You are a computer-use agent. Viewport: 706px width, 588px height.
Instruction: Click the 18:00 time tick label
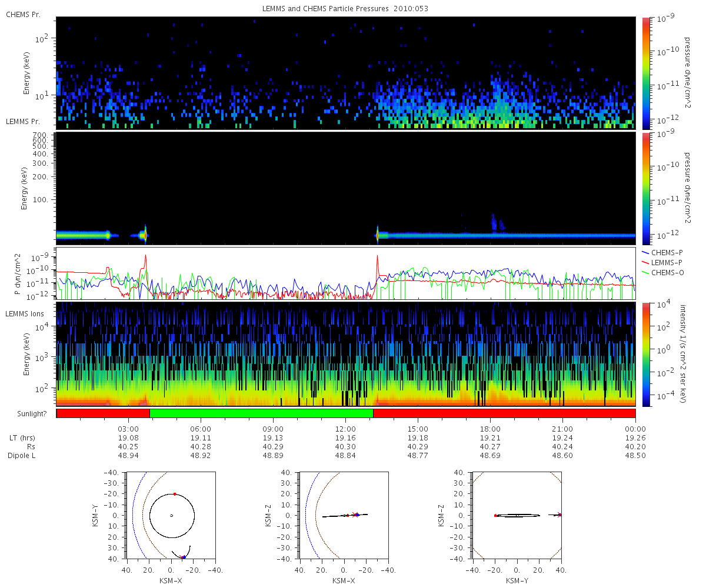coord(490,428)
